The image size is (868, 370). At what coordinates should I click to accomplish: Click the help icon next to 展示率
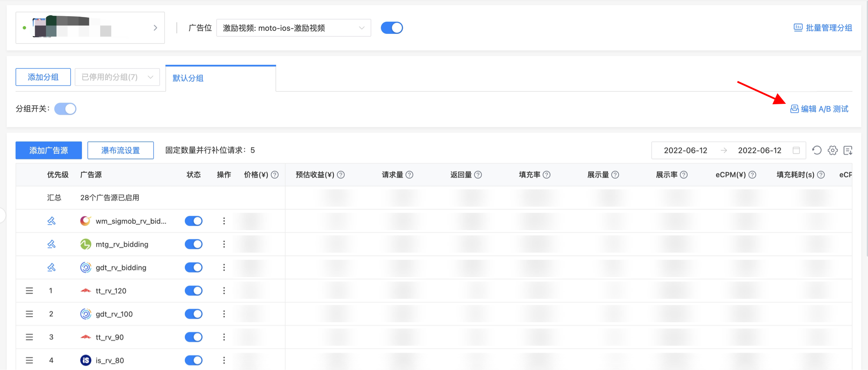(x=684, y=175)
